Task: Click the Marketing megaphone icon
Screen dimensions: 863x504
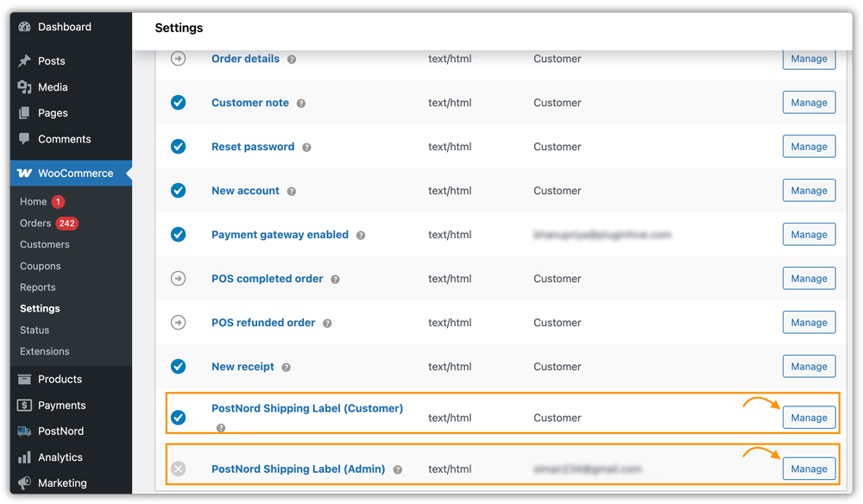Action: [x=24, y=483]
